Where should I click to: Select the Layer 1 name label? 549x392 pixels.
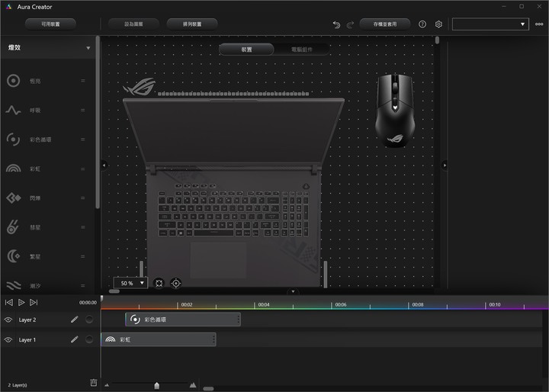tap(27, 340)
